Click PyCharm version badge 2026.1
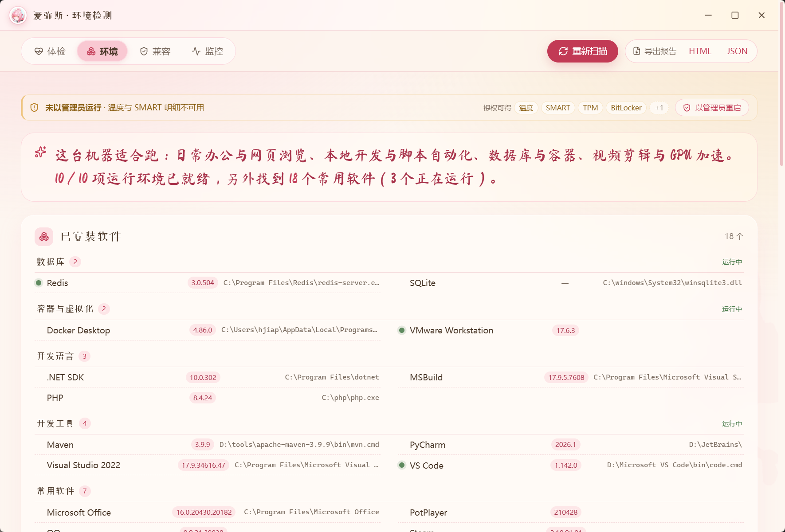The width and height of the screenshot is (785, 532). pos(565,445)
